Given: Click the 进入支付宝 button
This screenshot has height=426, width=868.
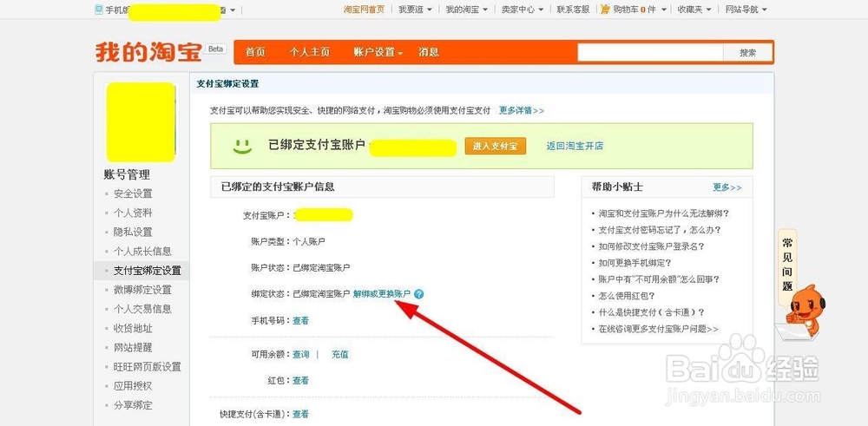Looking at the screenshot, I should (x=495, y=146).
